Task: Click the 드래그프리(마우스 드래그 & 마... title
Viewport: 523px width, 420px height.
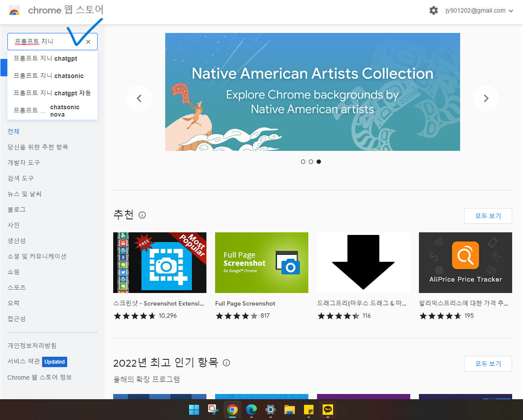Action: [x=362, y=303]
